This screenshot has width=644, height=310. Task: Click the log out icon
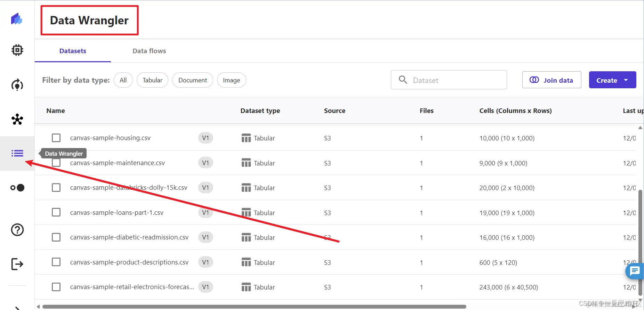coord(17,264)
